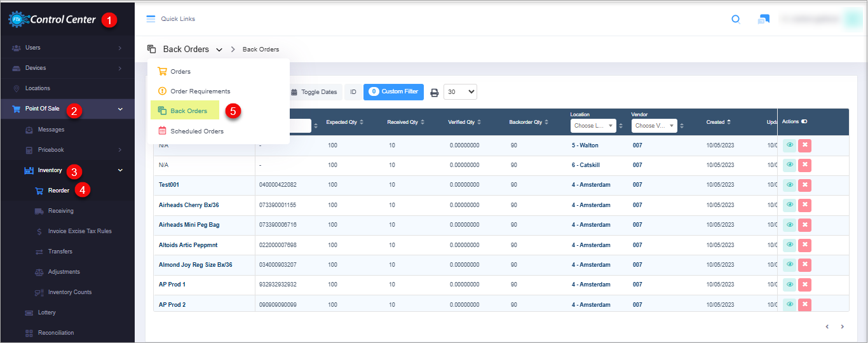Click the Lottery icon in sidebar
This screenshot has width=868, height=343.
tap(29, 313)
